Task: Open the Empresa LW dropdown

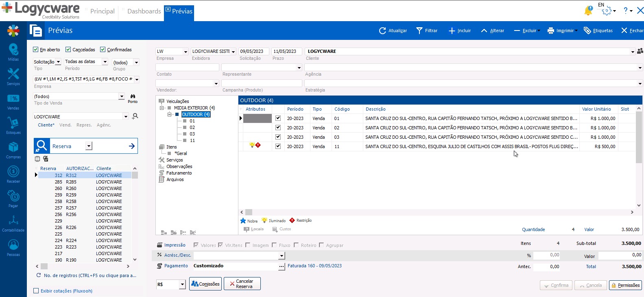Action: (186, 52)
